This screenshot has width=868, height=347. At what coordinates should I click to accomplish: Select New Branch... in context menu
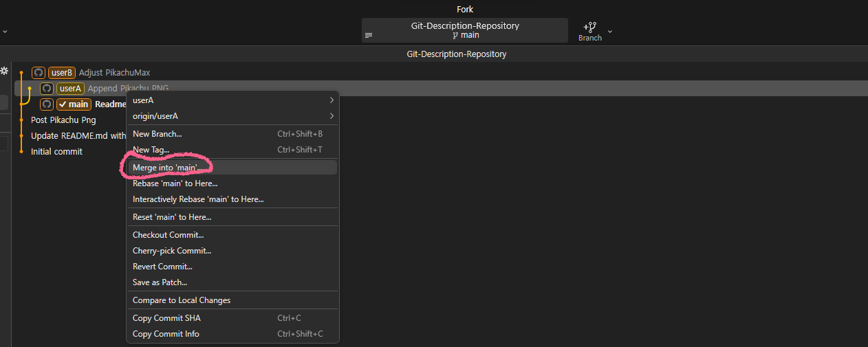tap(157, 134)
